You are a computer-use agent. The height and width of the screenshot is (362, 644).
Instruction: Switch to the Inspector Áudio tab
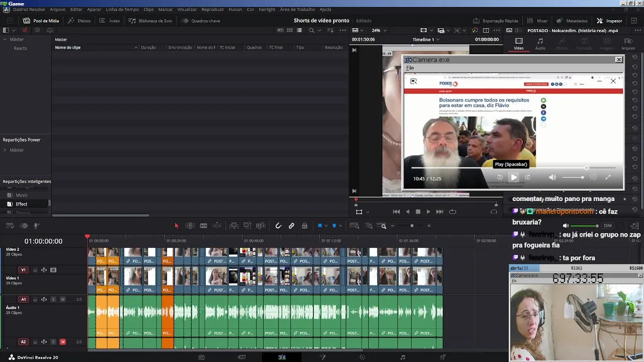540,44
